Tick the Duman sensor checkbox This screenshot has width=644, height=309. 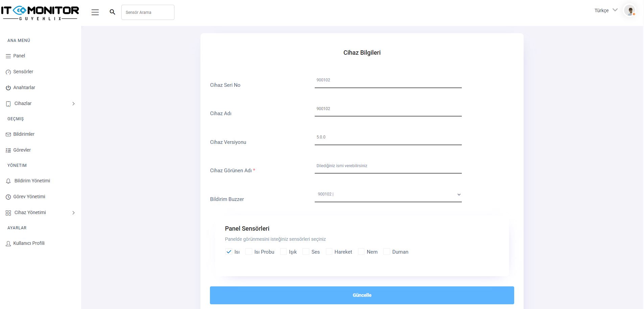click(x=387, y=252)
